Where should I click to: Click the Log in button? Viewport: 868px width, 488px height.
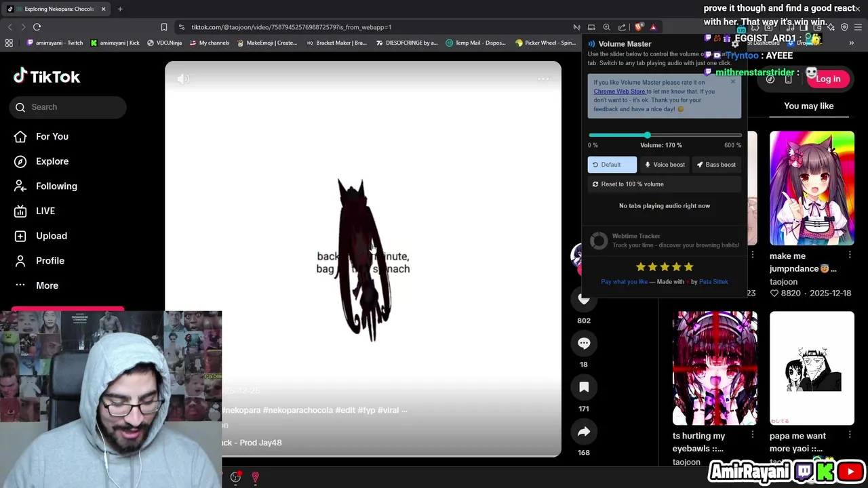point(828,79)
